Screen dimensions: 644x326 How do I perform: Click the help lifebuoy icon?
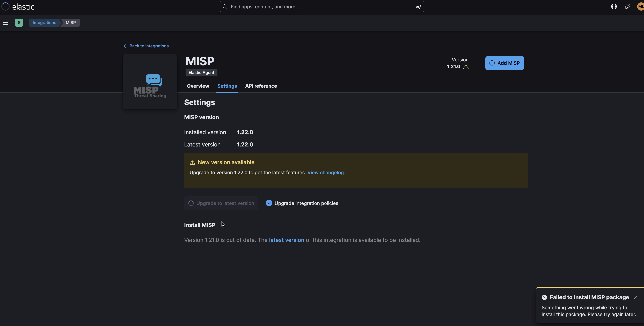point(614,6)
